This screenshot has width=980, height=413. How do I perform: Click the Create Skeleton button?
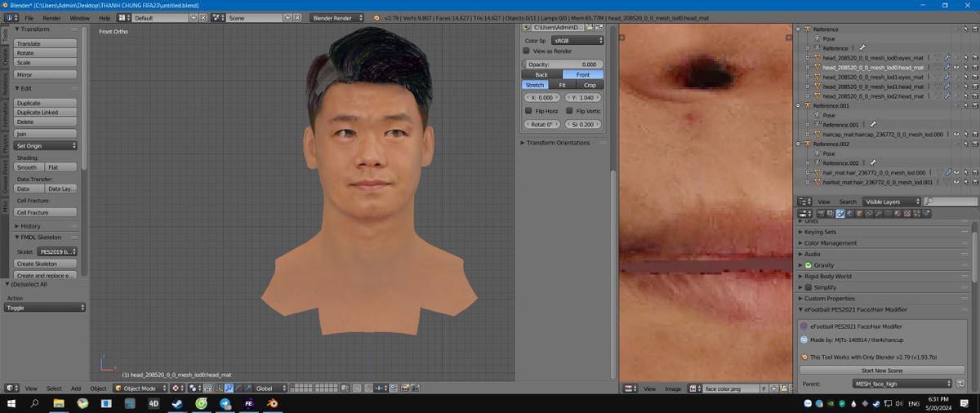(x=46, y=264)
